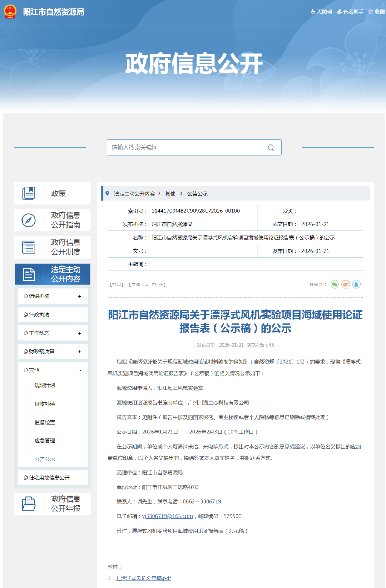
Task: Expand the 财政预决算 submenu
Action: pos(79,352)
